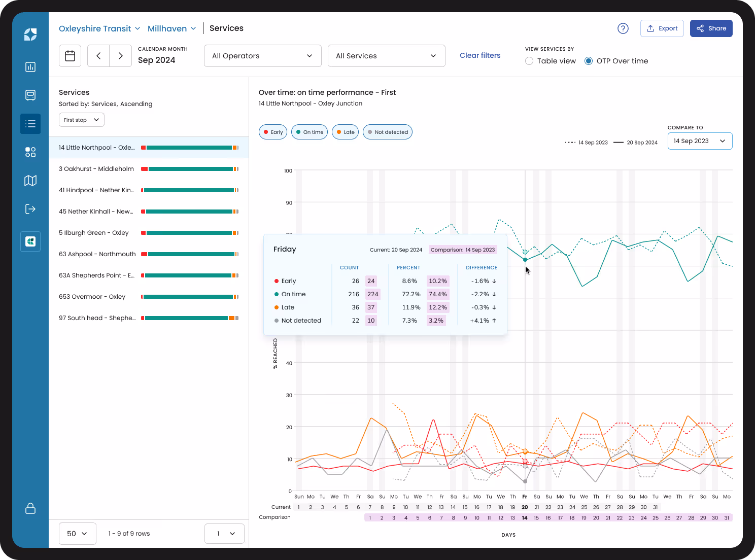Open the calendar date picker icon
The width and height of the screenshot is (755, 560).
[x=70, y=56]
